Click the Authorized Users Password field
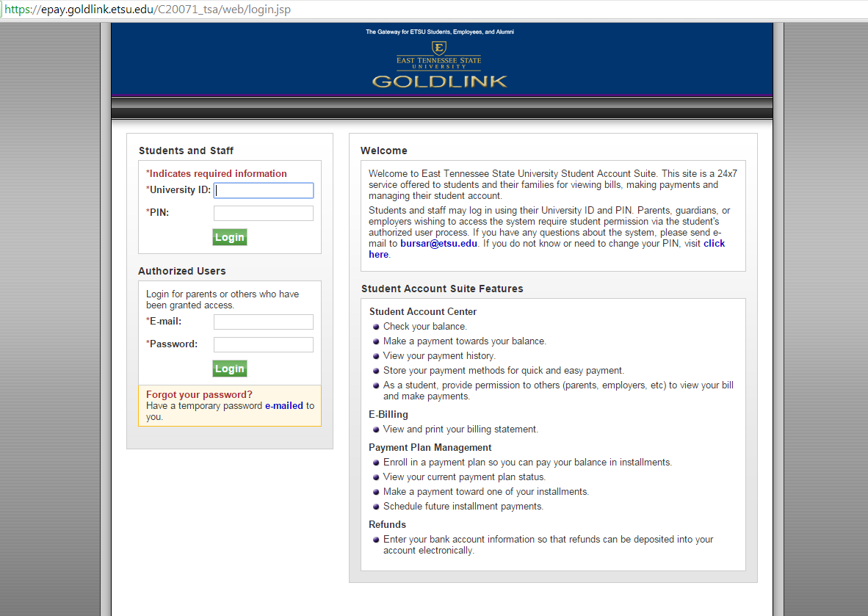868x616 pixels. [x=264, y=345]
